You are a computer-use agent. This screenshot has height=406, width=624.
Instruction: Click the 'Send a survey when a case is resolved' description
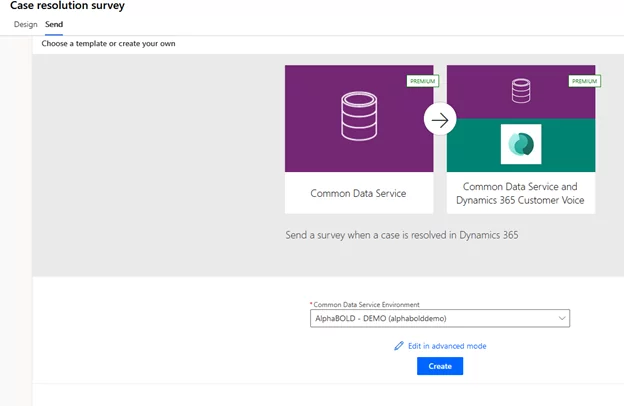[x=402, y=235]
